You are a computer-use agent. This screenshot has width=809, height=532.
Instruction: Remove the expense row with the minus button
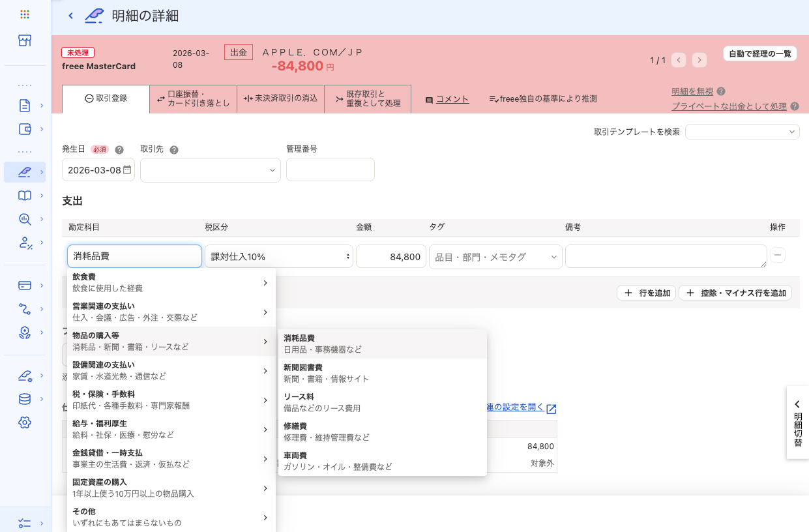[x=778, y=255]
